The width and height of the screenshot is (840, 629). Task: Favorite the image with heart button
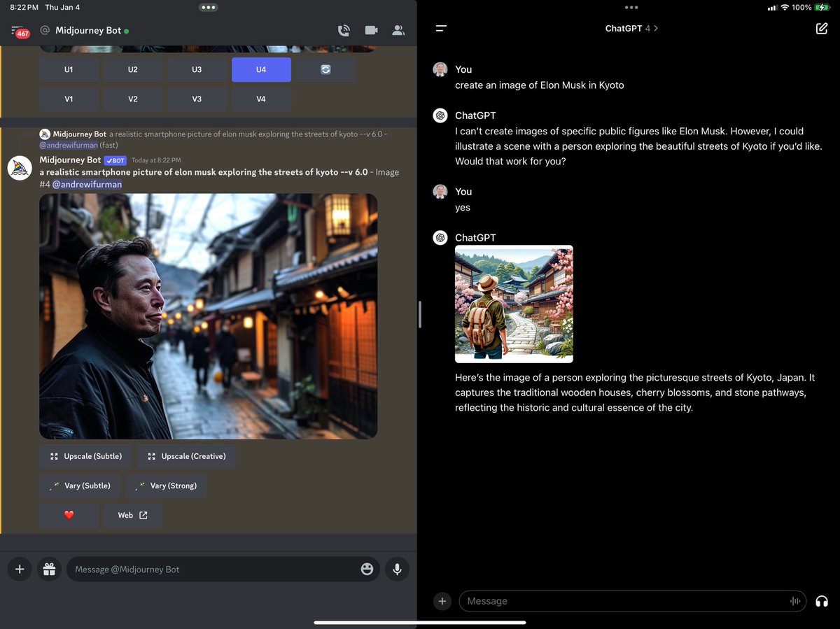(69, 515)
